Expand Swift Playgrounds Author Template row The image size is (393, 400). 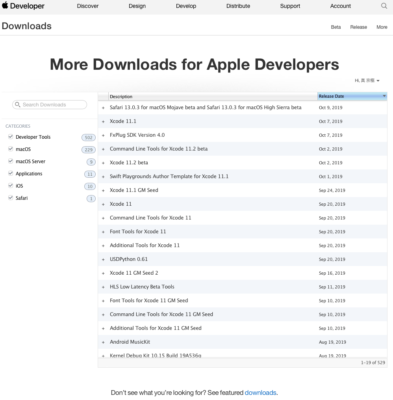point(103,177)
